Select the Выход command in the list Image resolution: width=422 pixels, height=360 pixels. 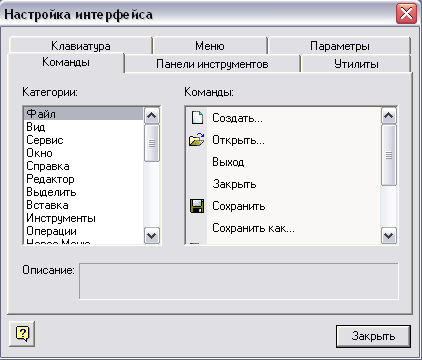(283, 162)
